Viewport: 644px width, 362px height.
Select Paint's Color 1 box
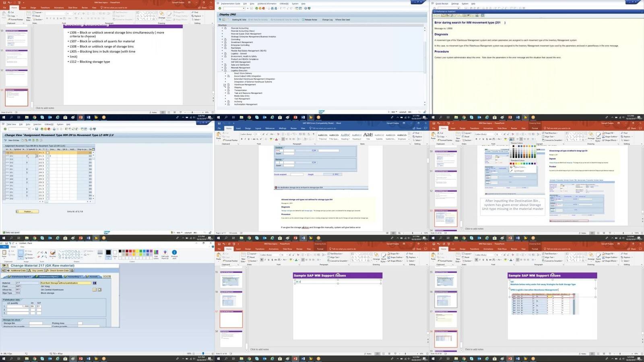[x=108, y=254]
